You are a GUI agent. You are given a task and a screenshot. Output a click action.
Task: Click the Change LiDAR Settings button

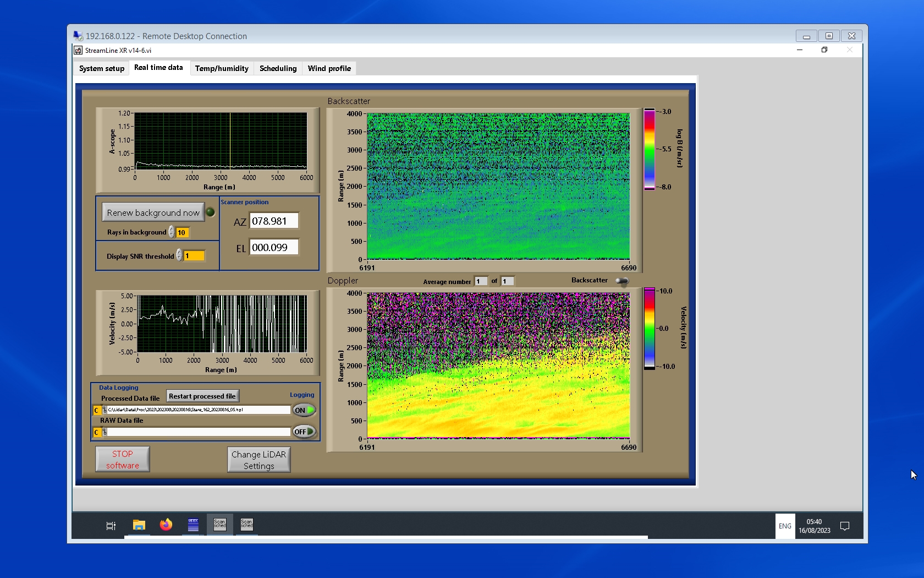tap(258, 460)
